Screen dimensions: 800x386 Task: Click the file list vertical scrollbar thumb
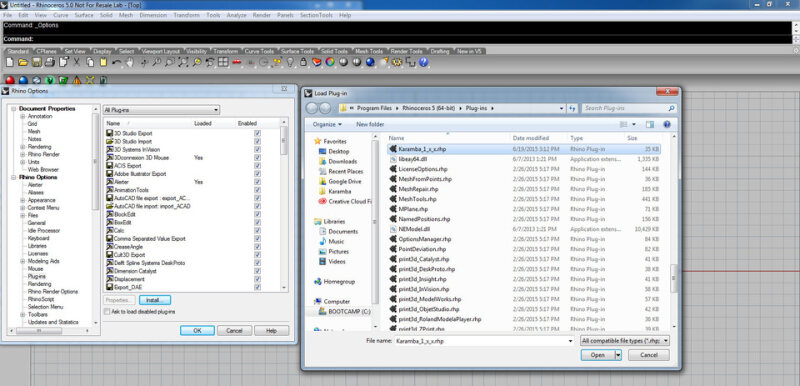tap(673, 278)
